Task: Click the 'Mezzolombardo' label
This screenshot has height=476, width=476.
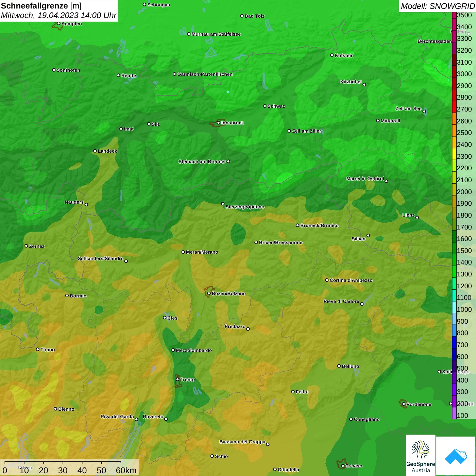Action: pos(194,350)
